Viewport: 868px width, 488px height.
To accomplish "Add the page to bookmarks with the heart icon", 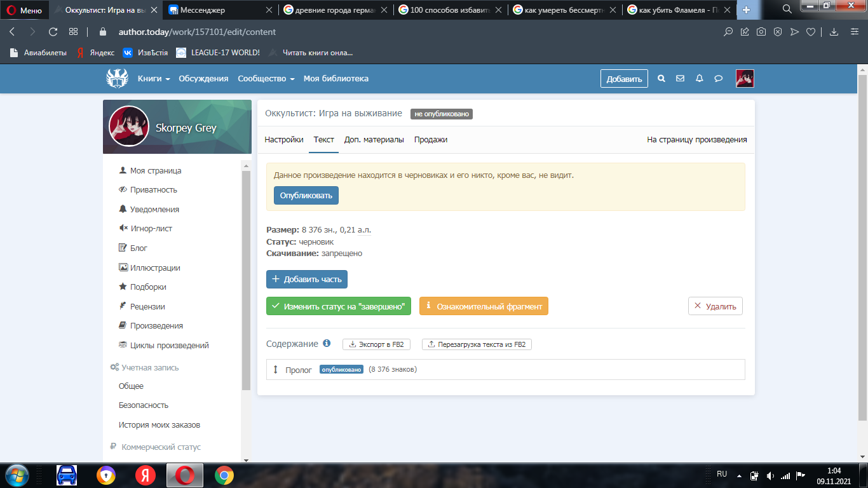I will (811, 32).
